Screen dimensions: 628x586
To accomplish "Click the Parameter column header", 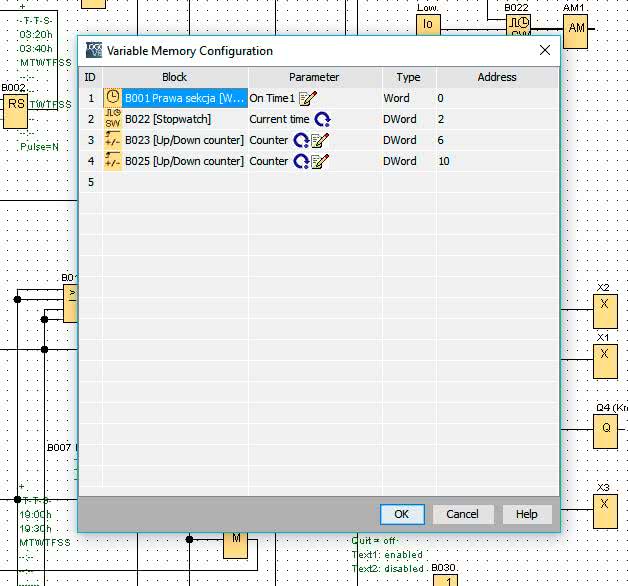I will (314, 77).
